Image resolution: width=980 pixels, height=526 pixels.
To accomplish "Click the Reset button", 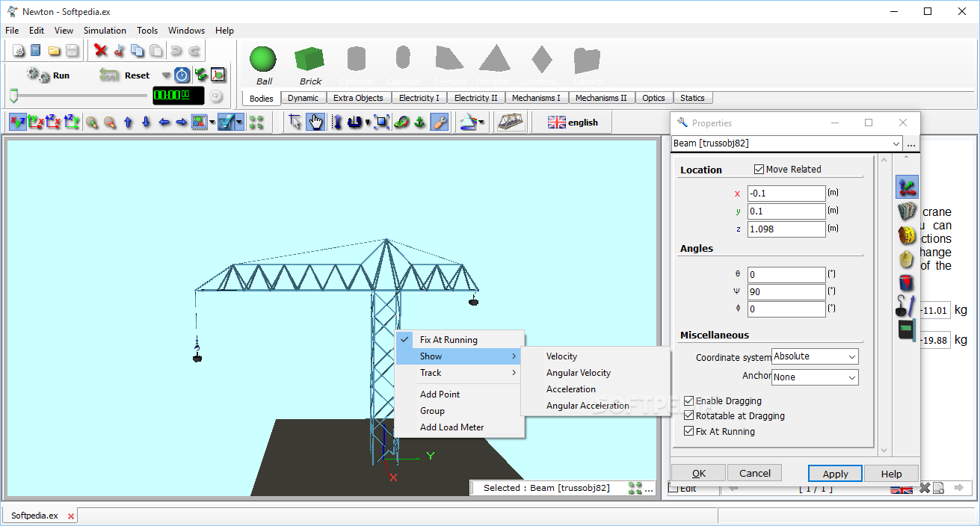I will [125, 75].
